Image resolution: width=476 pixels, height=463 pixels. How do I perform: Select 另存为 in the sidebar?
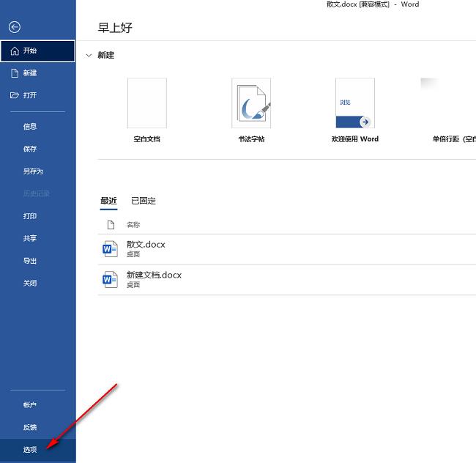click(x=38, y=171)
